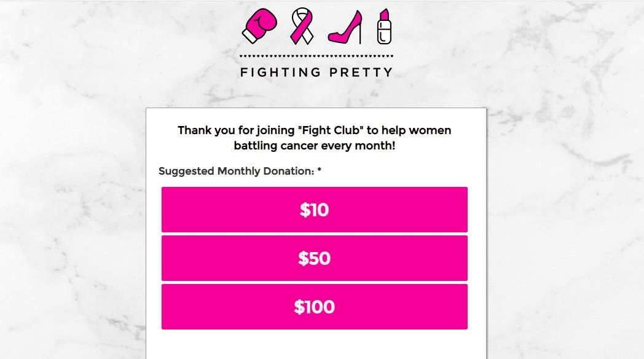Click the pink awareness ribbon icon
Viewport: 644px width, 359px height.
(x=302, y=26)
